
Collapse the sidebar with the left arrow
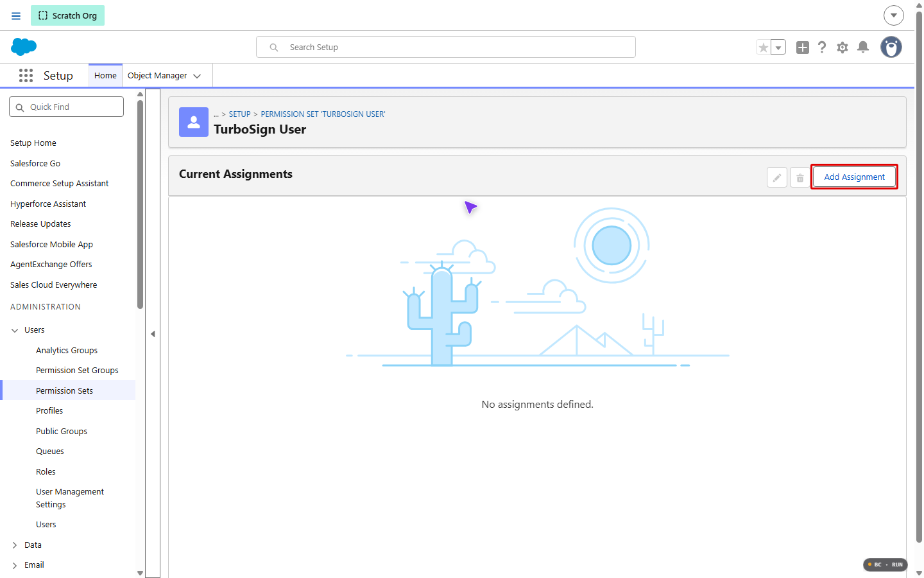[153, 334]
